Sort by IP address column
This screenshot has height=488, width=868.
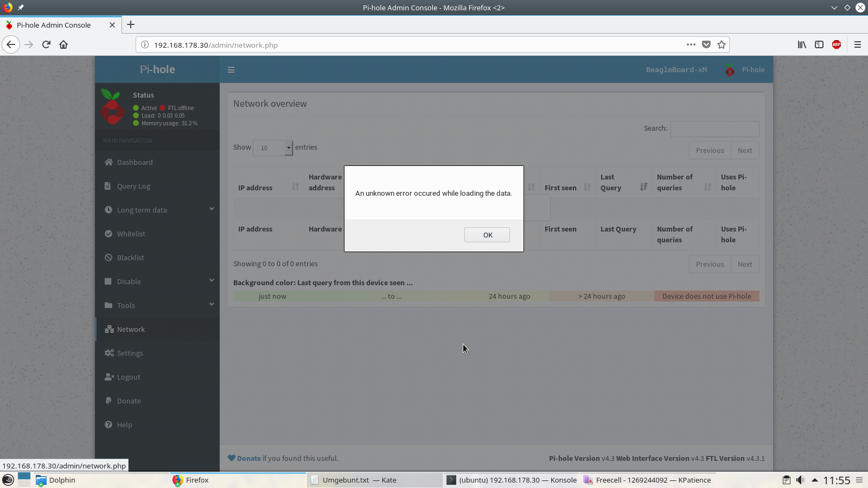(x=269, y=183)
